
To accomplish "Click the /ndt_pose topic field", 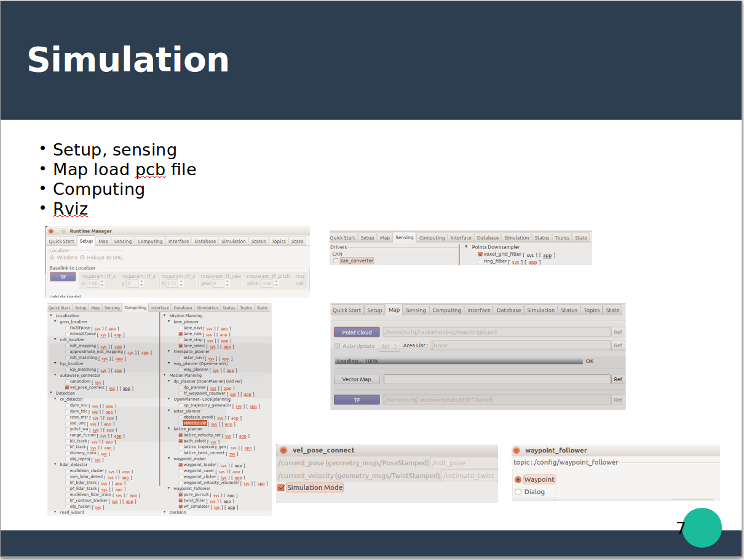I will pyautogui.click(x=464, y=463).
